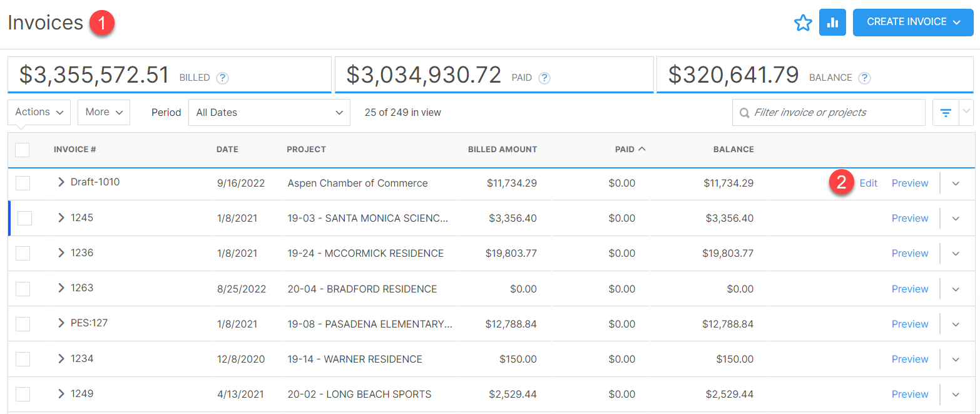Click the Create Invoice button
This screenshot has height=414, width=980.
point(912,22)
